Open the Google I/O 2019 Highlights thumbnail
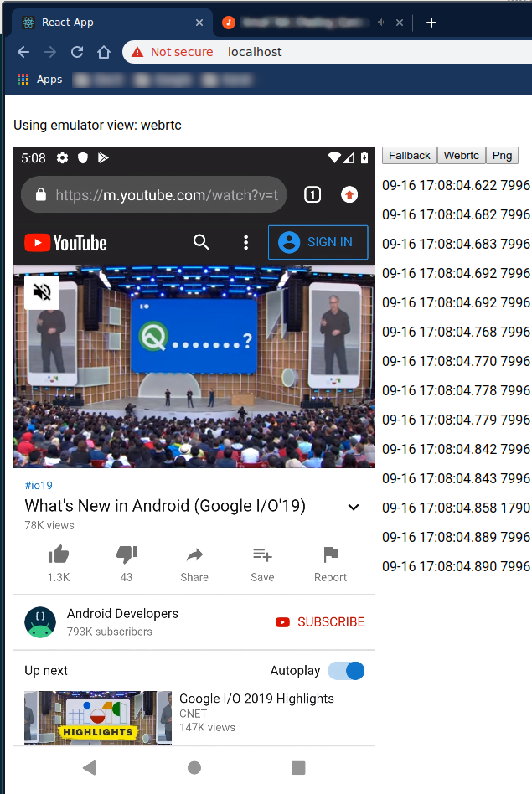The image size is (532, 794). pyautogui.click(x=98, y=718)
